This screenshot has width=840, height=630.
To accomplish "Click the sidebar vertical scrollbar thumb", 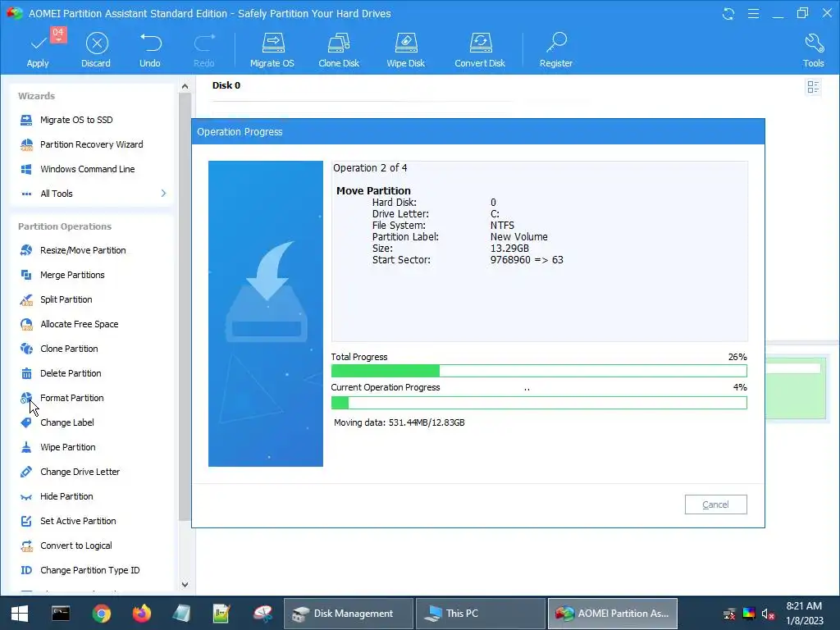I will click(185, 307).
